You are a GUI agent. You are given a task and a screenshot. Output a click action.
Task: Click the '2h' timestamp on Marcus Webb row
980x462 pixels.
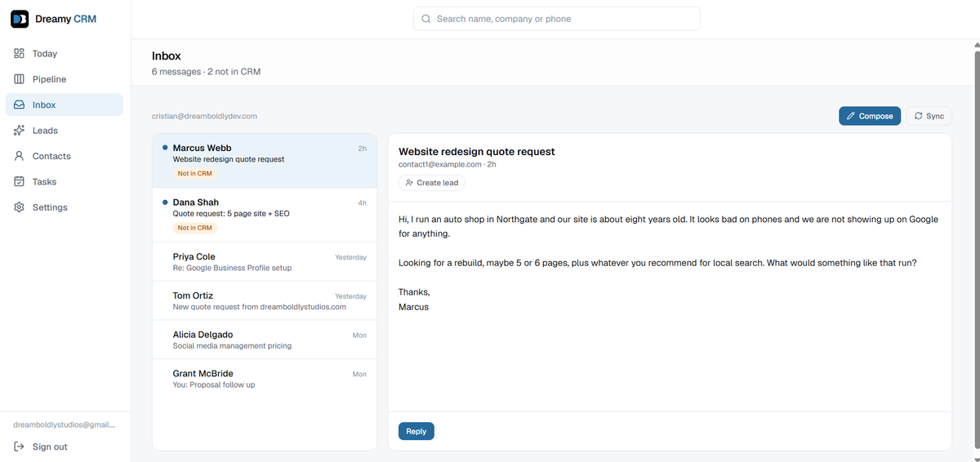(x=362, y=149)
